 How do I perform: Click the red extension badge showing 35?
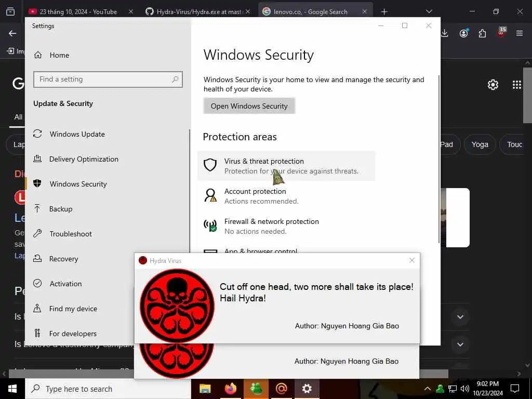click(x=501, y=32)
